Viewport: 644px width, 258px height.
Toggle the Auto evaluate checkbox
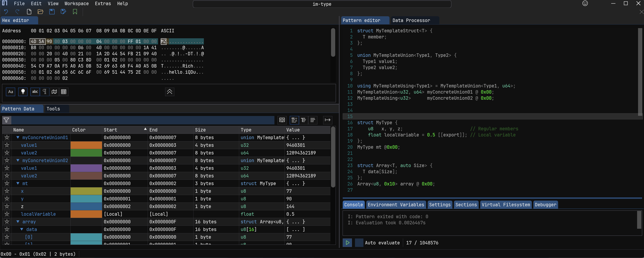(359, 242)
